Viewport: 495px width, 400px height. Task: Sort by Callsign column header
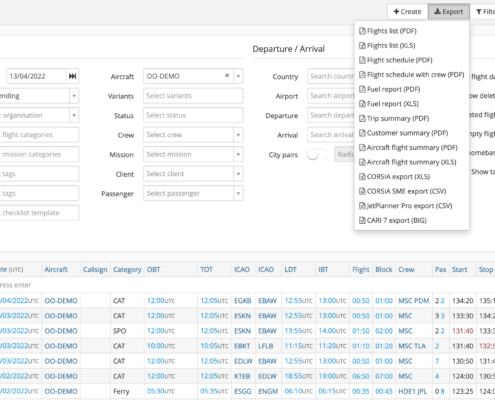pos(95,269)
